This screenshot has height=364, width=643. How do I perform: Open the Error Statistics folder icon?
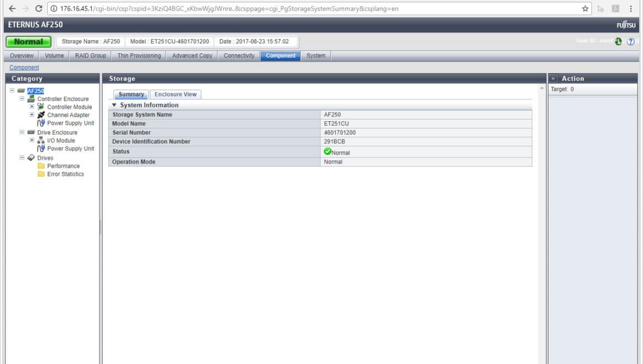point(41,174)
